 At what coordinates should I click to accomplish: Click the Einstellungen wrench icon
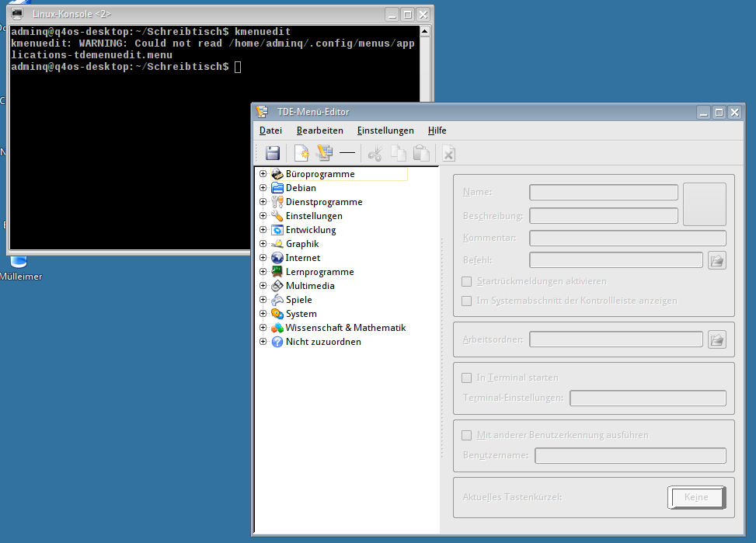click(x=277, y=215)
